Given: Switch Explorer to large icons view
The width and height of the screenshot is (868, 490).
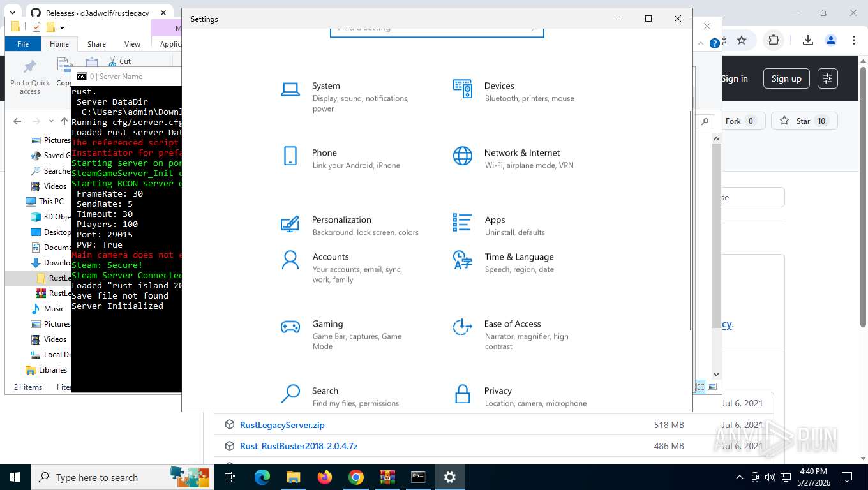Looking at the screenshot, I should point(712,387).
